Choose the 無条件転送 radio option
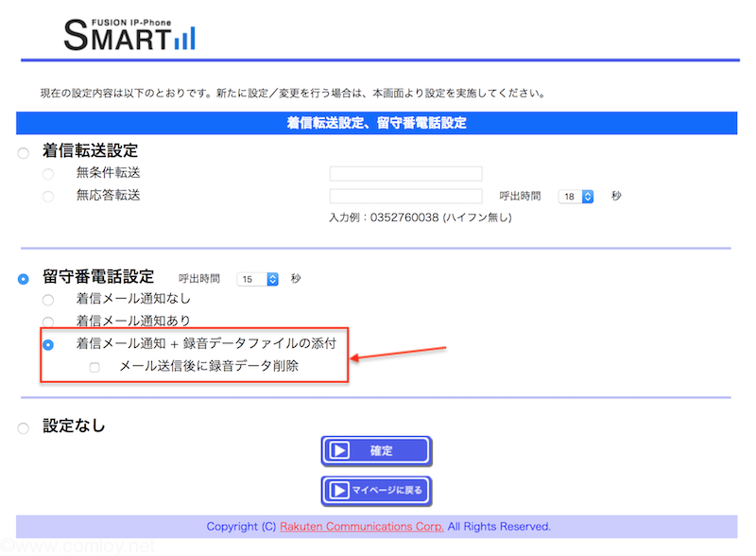Viewport: 756px width, 556px height. click(x=48, y=174)
